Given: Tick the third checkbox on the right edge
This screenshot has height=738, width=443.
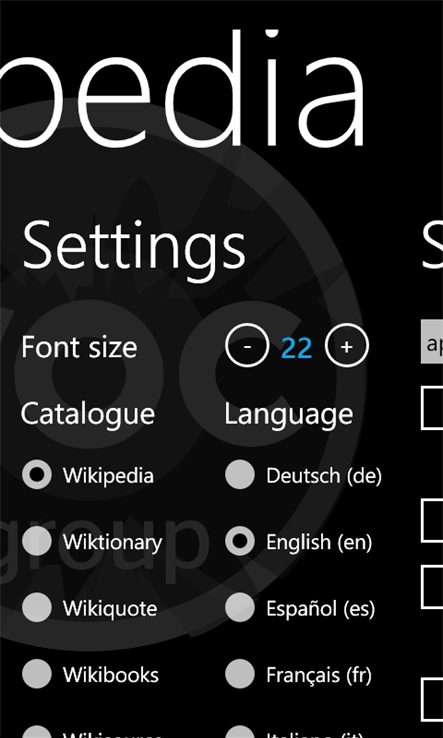Looking at the screenshot, I should click(432, 587).
